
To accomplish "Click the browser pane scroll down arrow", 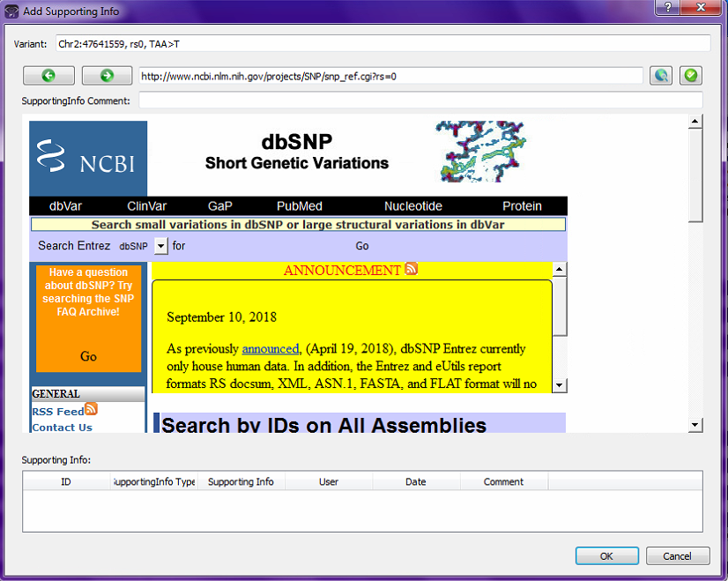I will point(695,424).
